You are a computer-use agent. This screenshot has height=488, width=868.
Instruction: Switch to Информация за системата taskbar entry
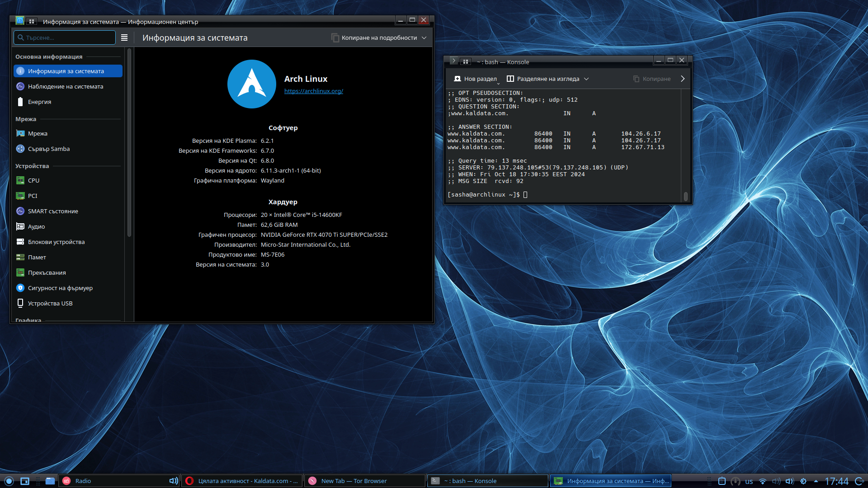pos(611,481)
